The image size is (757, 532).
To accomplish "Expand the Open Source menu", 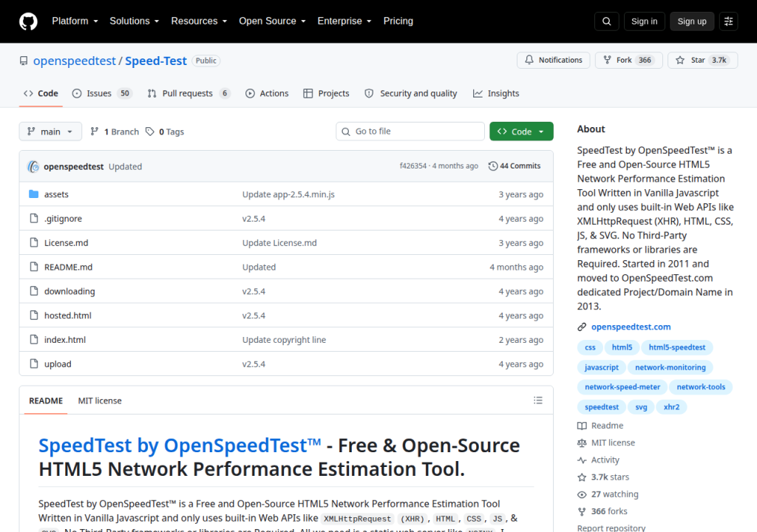I will (272, 21).
